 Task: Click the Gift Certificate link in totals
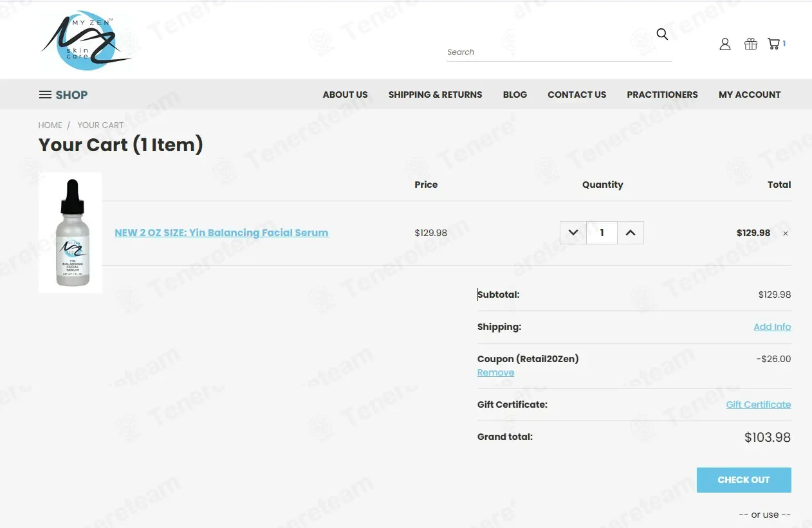(759, 405)
